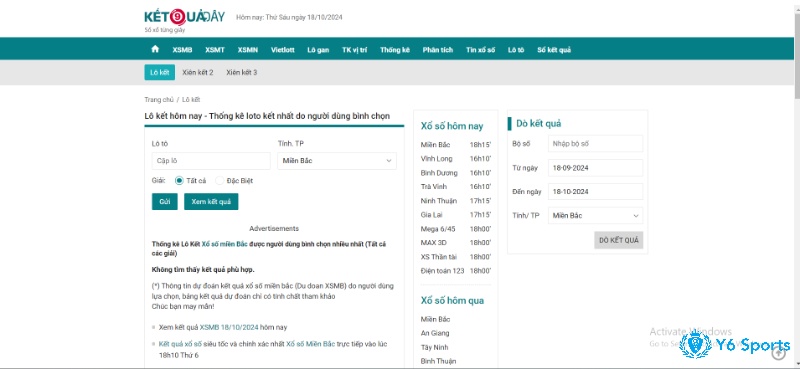The height and width of the screenshot is (369, 800).
Task: Open the Điện toán 123 link
Action: pyautogui.click(x=442, y=270)
